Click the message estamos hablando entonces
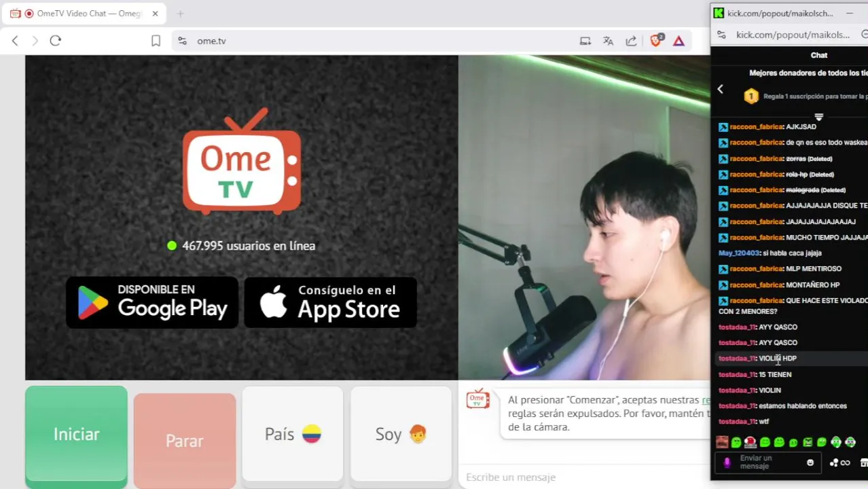 tap(803, 406)
